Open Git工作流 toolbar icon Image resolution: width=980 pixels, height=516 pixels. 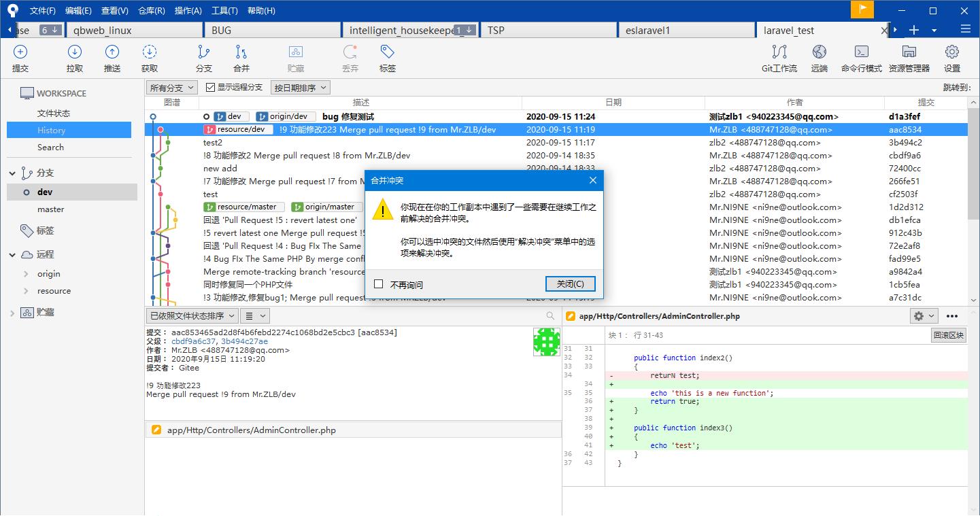coord(779,52)
